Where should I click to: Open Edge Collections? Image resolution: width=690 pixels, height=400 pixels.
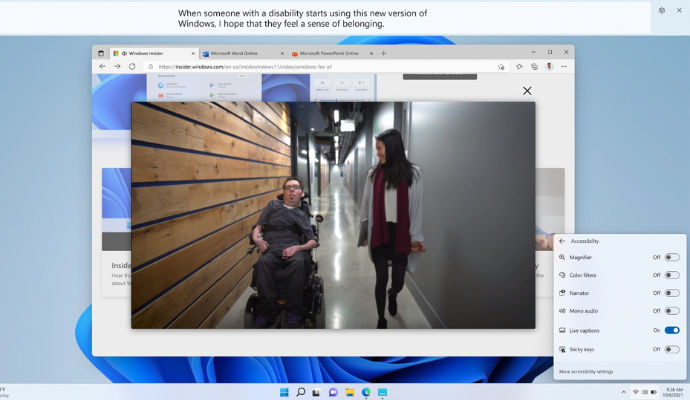coord(534,66)
